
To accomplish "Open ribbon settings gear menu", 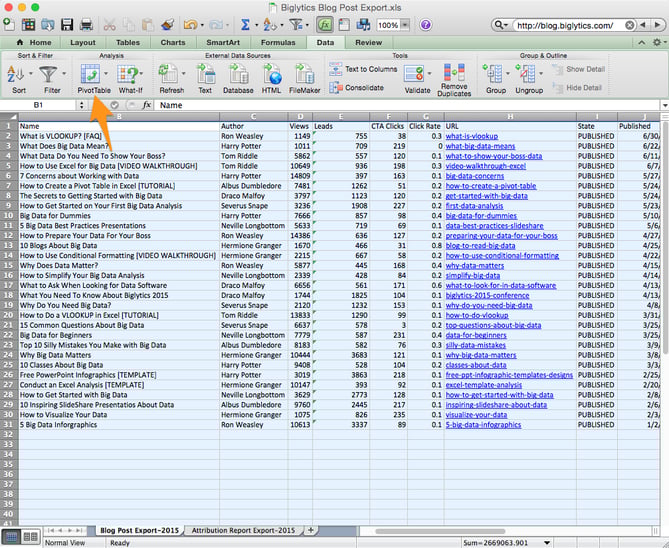I will (x=657, y=42).
